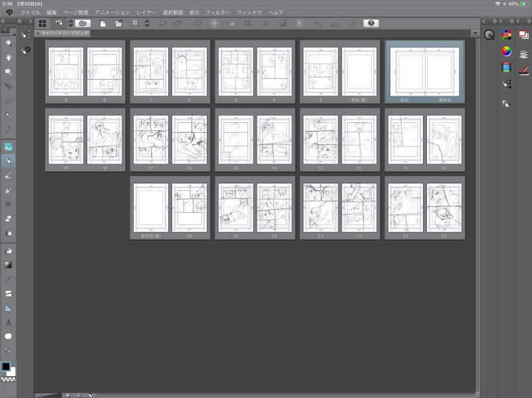Open the フィルター menu
The height and width of the screenshot is (398, 532).
click(x=218, y=13)
